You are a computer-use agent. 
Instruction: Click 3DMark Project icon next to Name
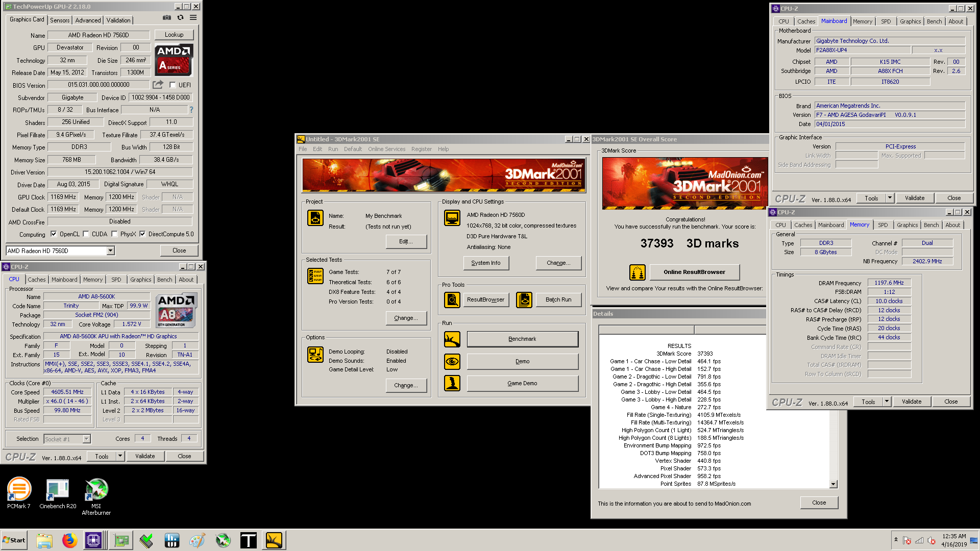click(315, 218)
